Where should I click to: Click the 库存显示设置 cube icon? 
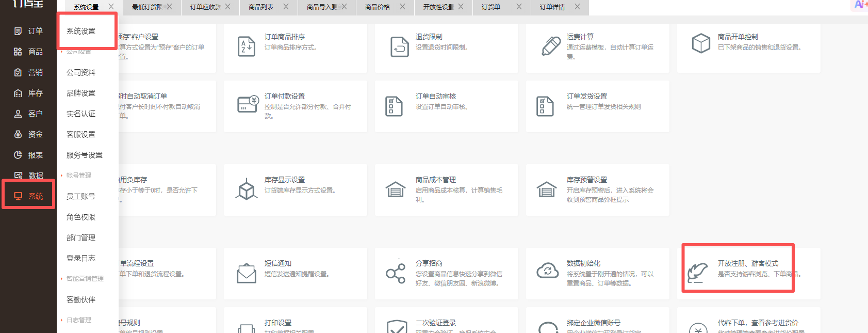247,189
